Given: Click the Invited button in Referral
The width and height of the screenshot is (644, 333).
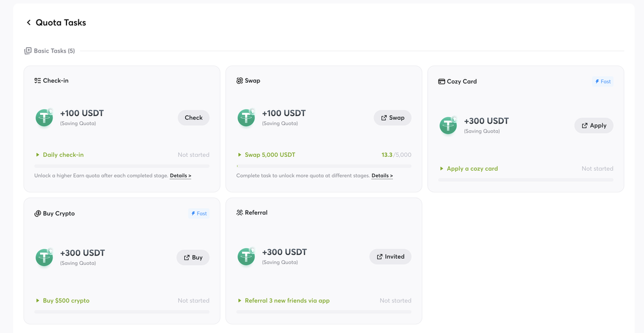Looking at the screenshot, I should tap(391, 257).
